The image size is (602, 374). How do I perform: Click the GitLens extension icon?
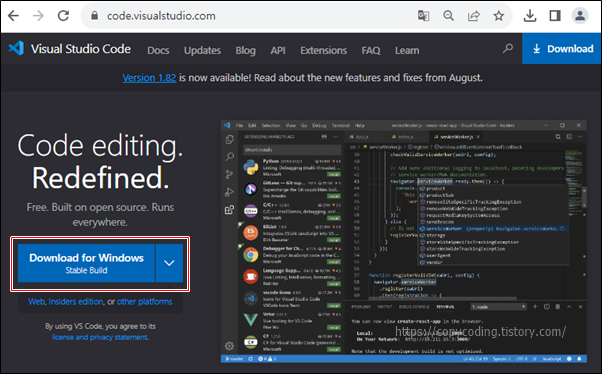(x=251, y=189)
